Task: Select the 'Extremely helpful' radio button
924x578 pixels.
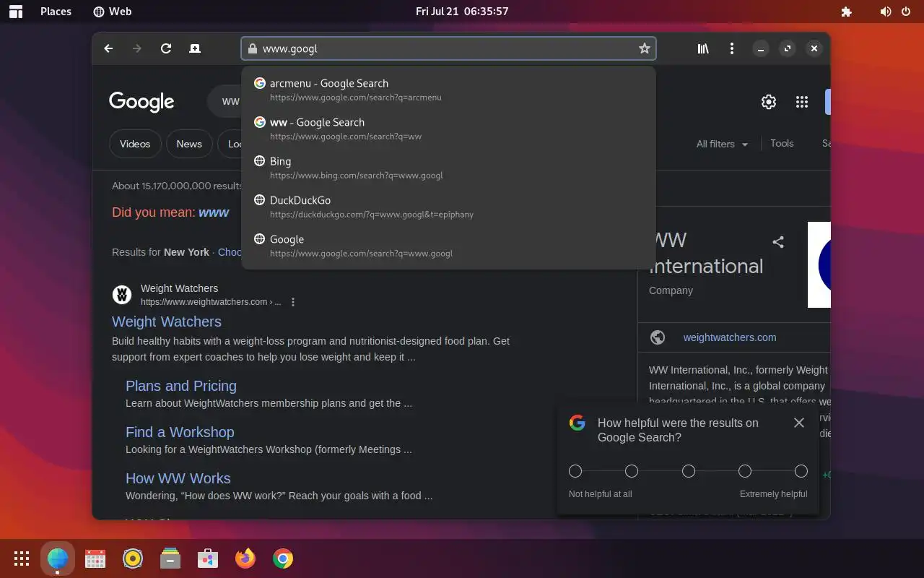Action: coord(801,471)
